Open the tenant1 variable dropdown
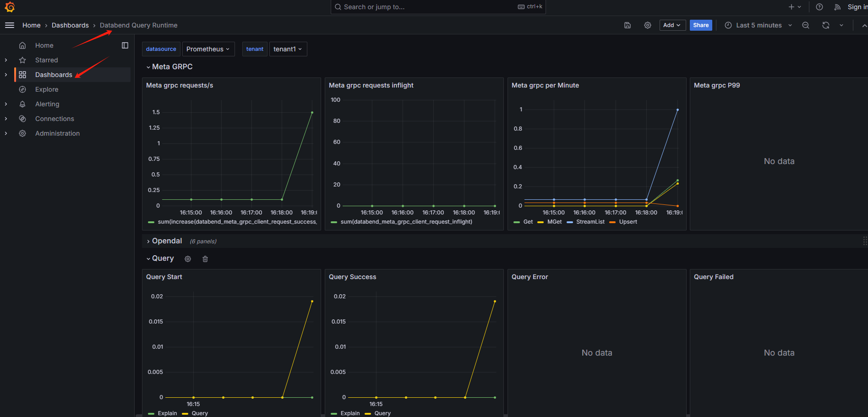 tap(288, 49)
